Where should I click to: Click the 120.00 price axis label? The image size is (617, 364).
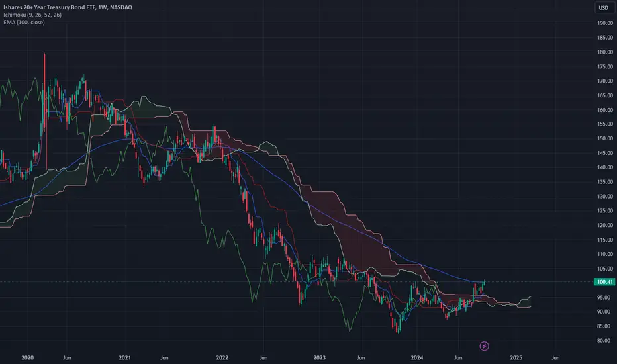(605, 226)
